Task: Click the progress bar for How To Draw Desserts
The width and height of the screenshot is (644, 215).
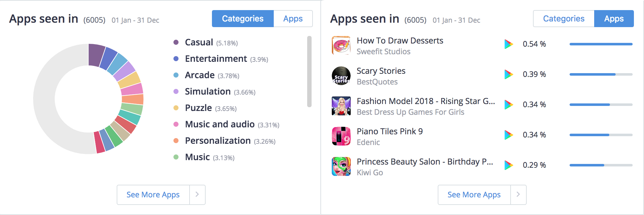Action: point(601,44)
